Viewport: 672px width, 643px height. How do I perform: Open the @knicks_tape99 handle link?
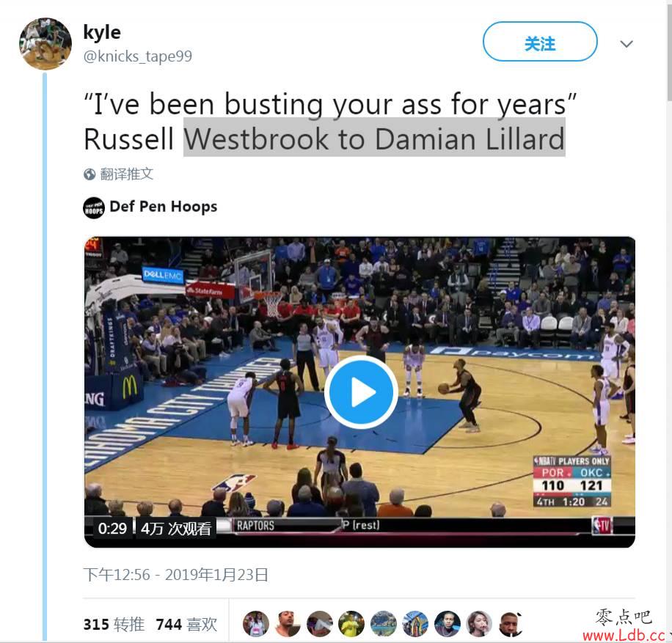point(138,56)
